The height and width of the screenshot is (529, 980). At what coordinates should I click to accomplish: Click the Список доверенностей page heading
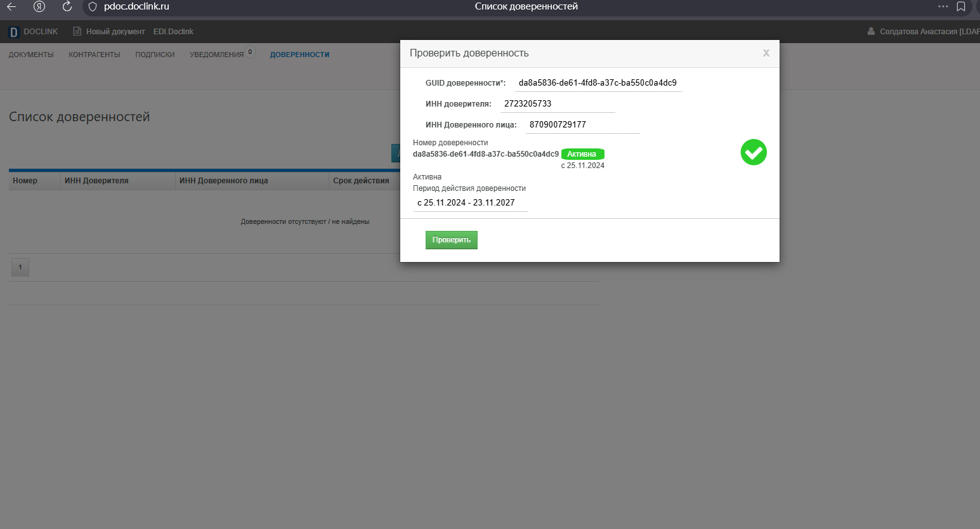tap(79, 117)
